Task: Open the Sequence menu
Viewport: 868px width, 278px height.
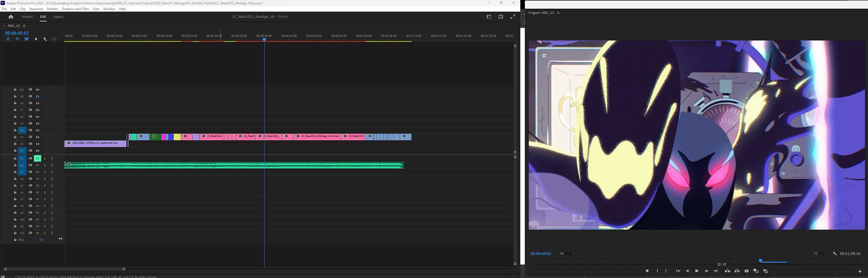Action: (x=36, y=9)
